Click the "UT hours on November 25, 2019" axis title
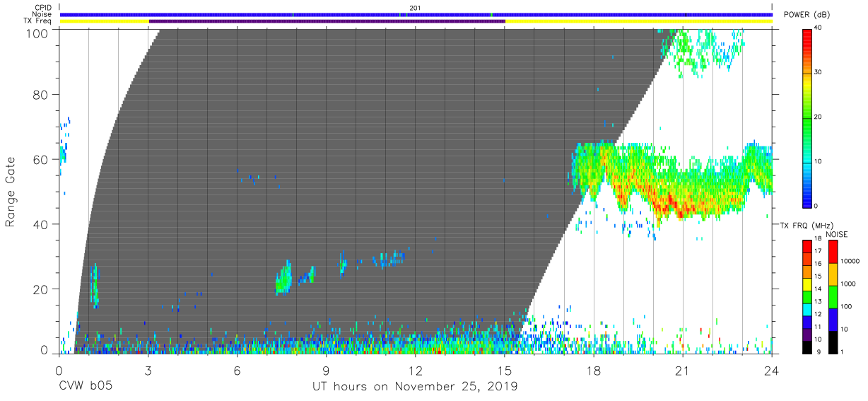The height and width of the screenshot is (401, 868). tap(415, 387)
